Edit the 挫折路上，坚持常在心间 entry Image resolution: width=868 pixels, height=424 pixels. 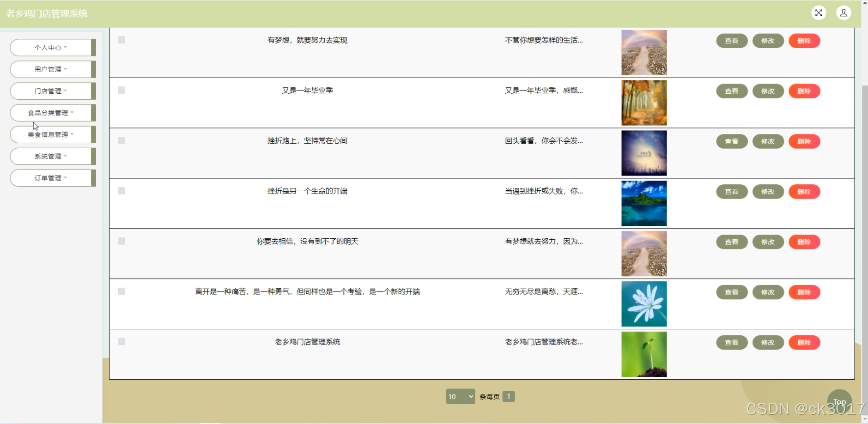[x=768, y=141]
